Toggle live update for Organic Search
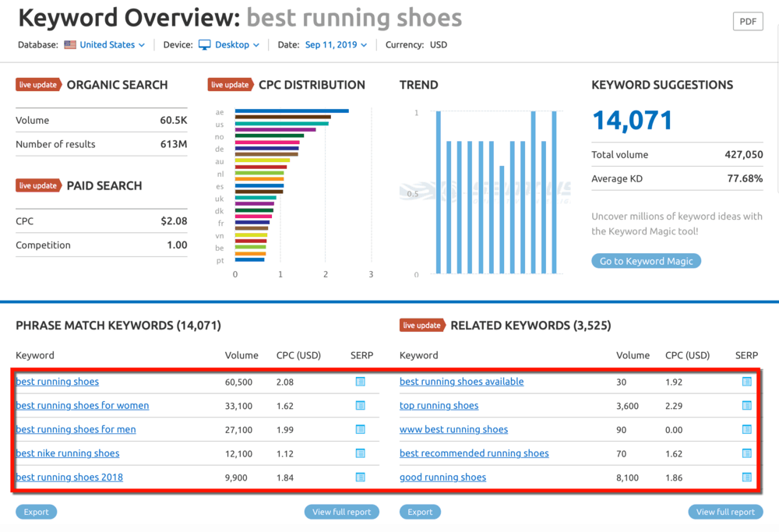779x532 pixels. (x=38, y=84)
